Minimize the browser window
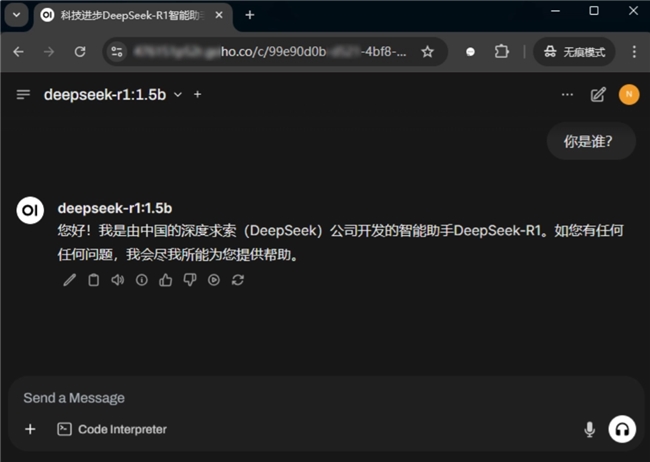The height and width of the screenshot is (462, 650). click(555, 11)
